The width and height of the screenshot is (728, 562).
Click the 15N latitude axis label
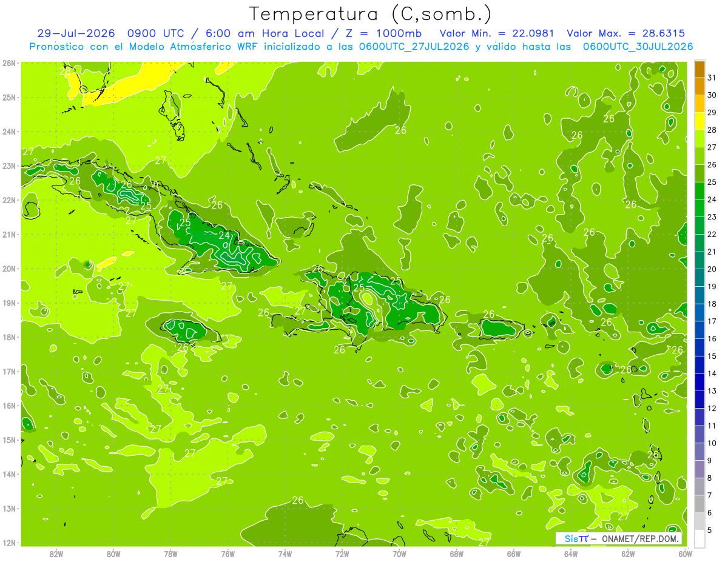coord(8,440)
